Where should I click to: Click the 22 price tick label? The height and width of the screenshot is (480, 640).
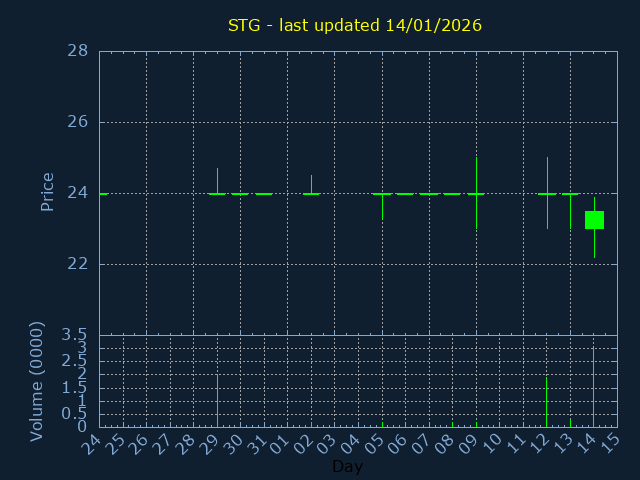77,264
